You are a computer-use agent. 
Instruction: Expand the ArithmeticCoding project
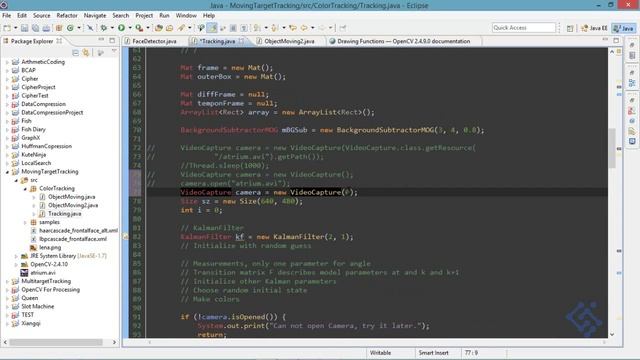click(7, 62)
